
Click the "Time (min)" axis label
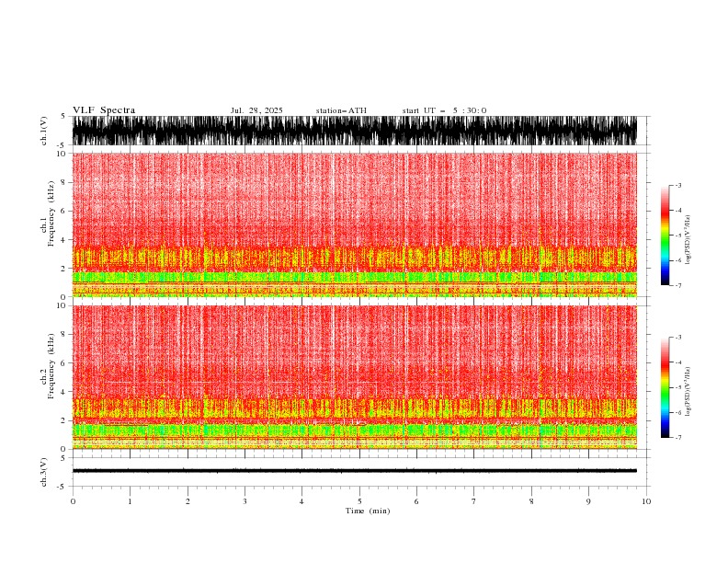(x=368, y=511)
